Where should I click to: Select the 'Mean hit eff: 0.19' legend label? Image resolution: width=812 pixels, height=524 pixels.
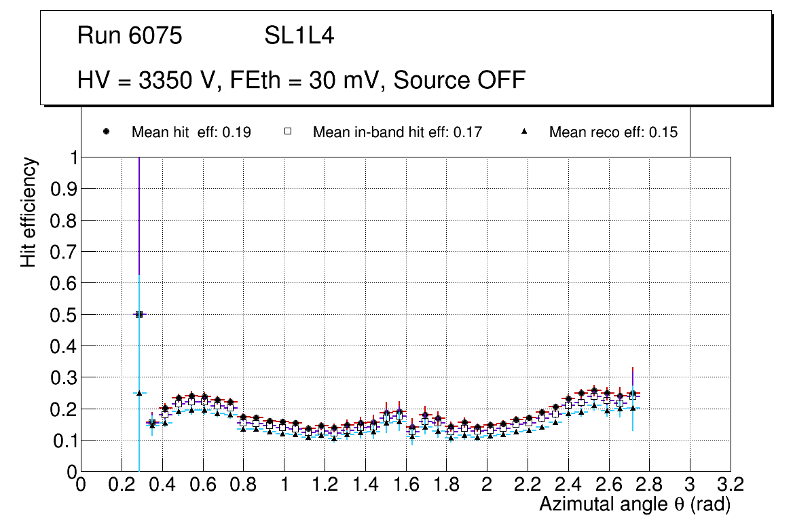(x=191, y=132)
